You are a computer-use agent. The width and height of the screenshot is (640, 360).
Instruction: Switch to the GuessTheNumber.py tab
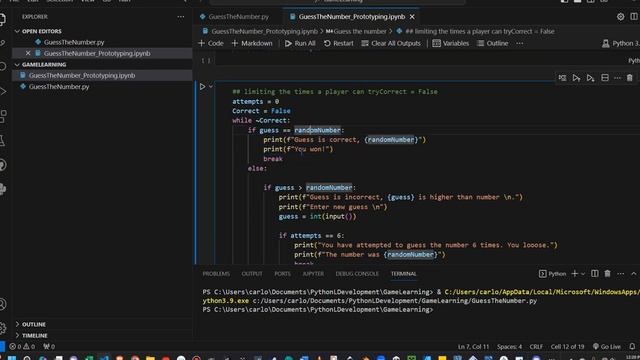[239, 17]
